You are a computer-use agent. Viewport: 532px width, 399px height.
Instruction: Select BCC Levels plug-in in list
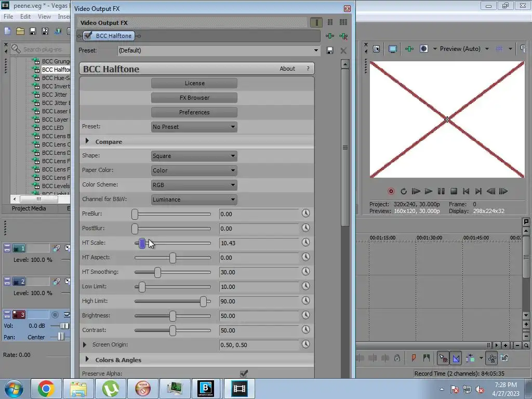tap(56, 186)
